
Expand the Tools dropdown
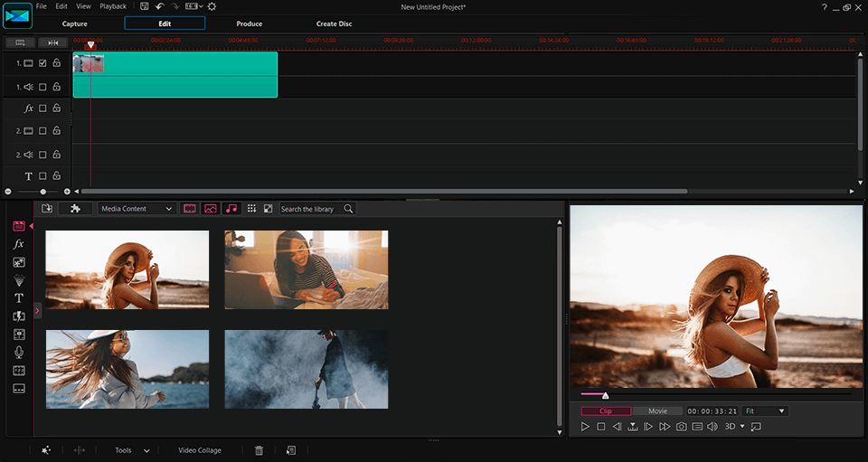point(146,451)
